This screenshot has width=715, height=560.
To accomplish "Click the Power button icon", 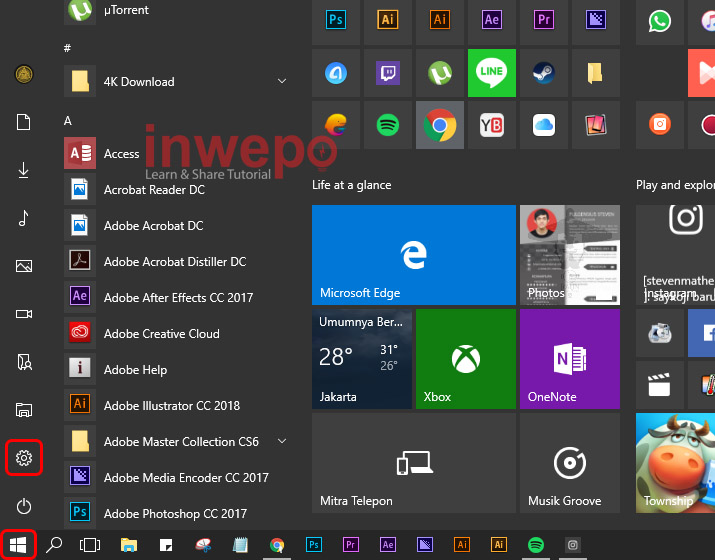I will tap(24, 506).
